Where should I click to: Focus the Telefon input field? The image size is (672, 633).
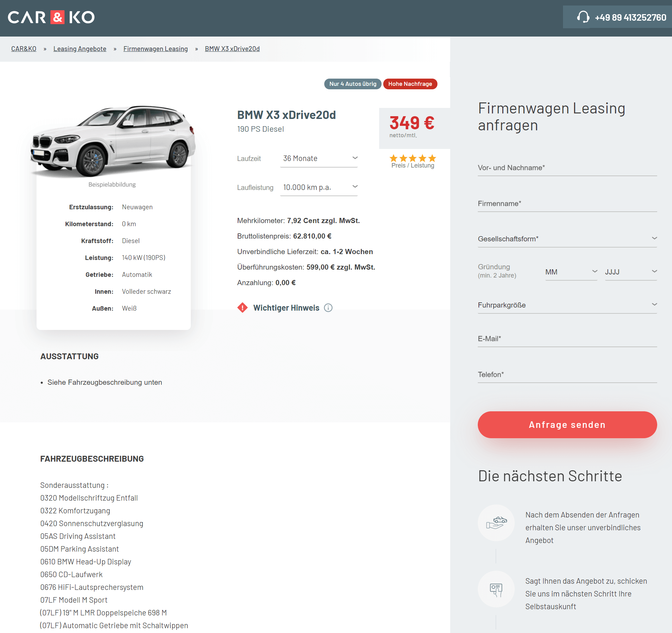click(x=567, y=375)
